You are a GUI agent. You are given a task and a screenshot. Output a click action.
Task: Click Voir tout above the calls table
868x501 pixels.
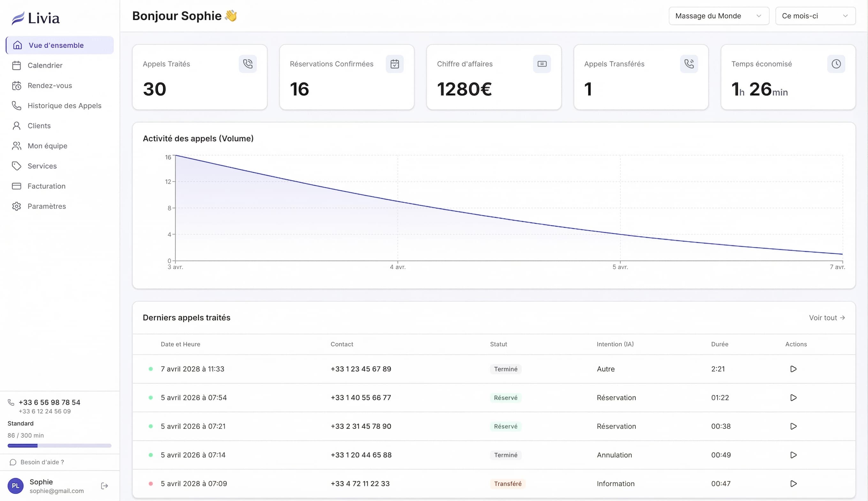[x=827, y=318]
